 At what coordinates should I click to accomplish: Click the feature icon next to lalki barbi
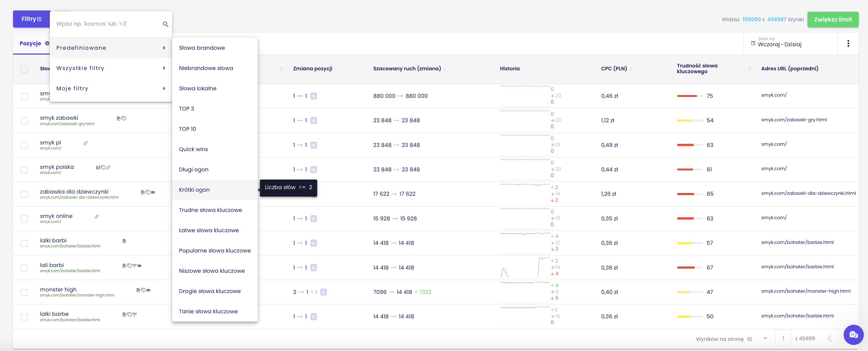click(x=124, y=241)
